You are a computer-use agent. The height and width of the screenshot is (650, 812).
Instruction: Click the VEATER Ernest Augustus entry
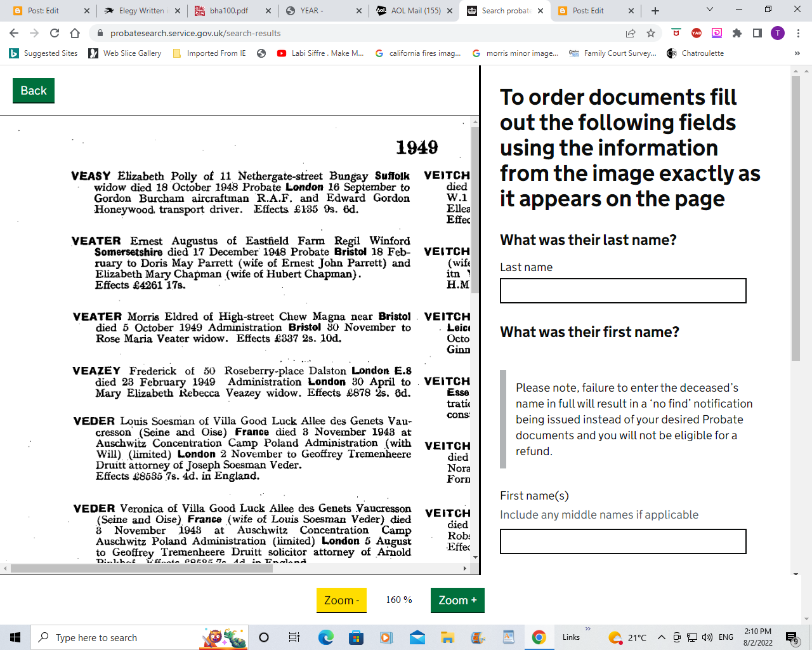coord(241,263)
